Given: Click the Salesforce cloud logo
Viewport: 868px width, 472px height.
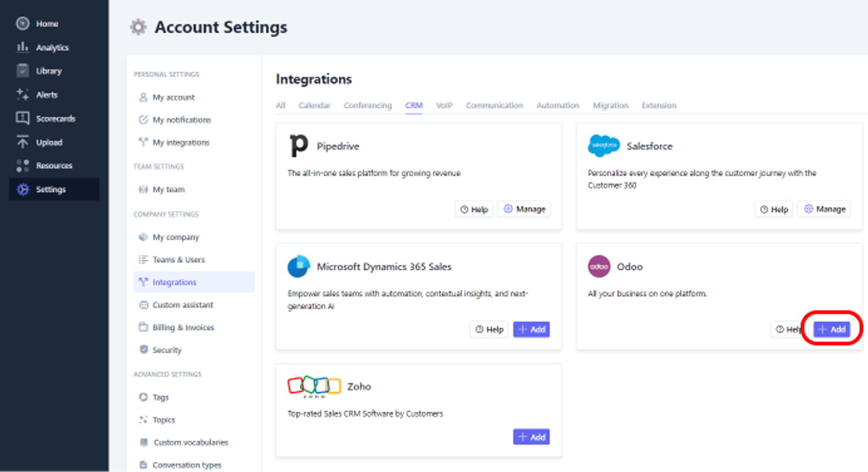Looking at the screenshot, I should coord(603,145).
